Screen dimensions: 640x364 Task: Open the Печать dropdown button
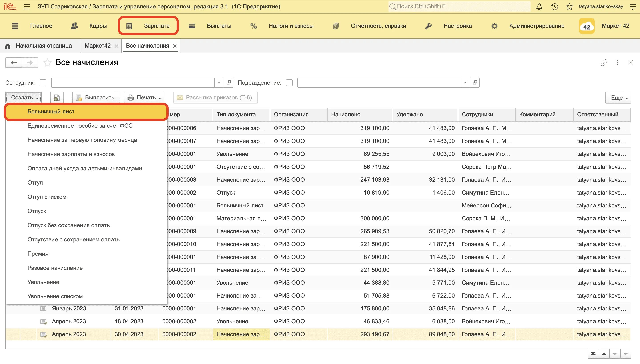(144, 98)
